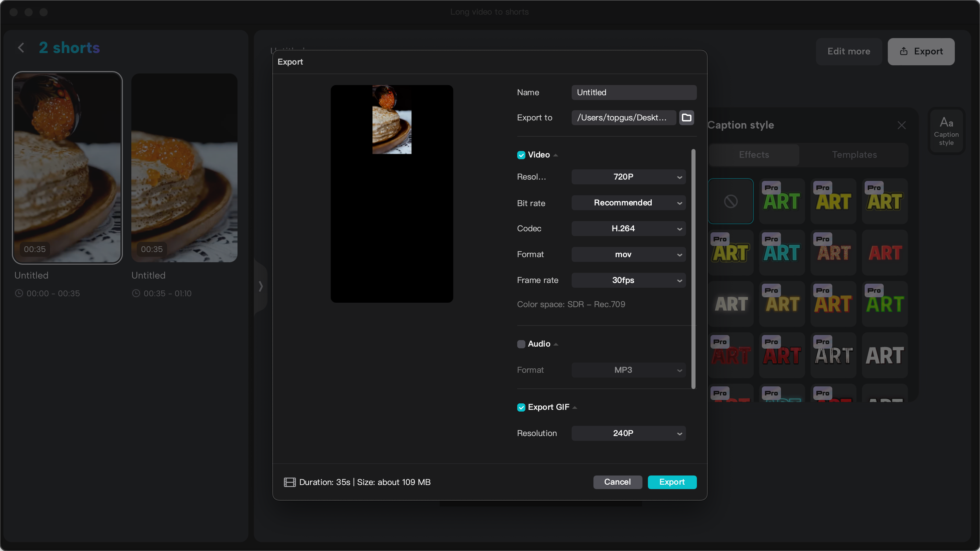Change the mov format dropdown

(x=628, y=254)
